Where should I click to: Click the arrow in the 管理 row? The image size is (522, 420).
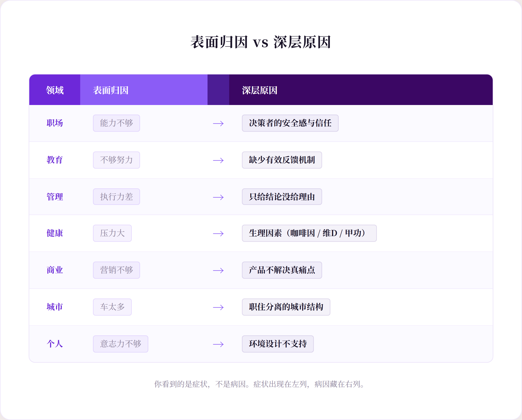[218, 197]
